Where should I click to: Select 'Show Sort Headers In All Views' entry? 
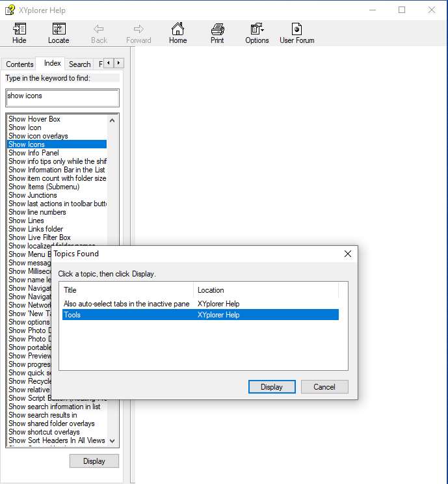point(57,440)
